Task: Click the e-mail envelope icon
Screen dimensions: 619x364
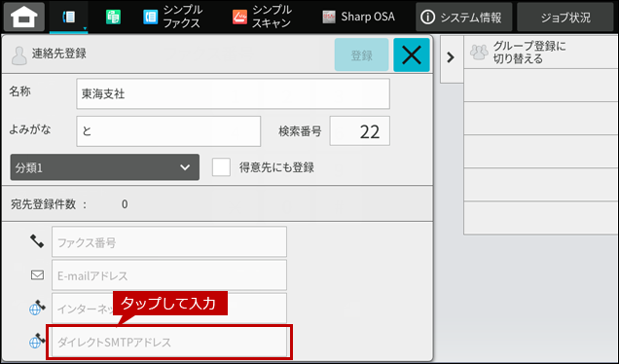Action: tap(38, 274)
